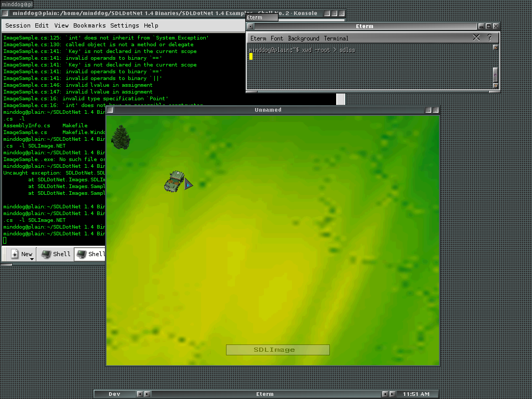Click the X icon in Eterm menu bar

(x=476, y=37)
